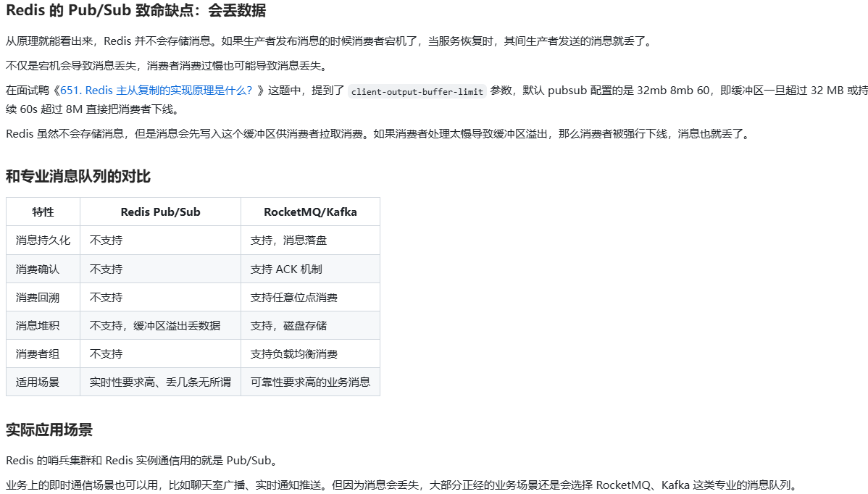Click the 消息堆积 table cell
Viewport: 868px width, 494px height.
coord(43,325)
